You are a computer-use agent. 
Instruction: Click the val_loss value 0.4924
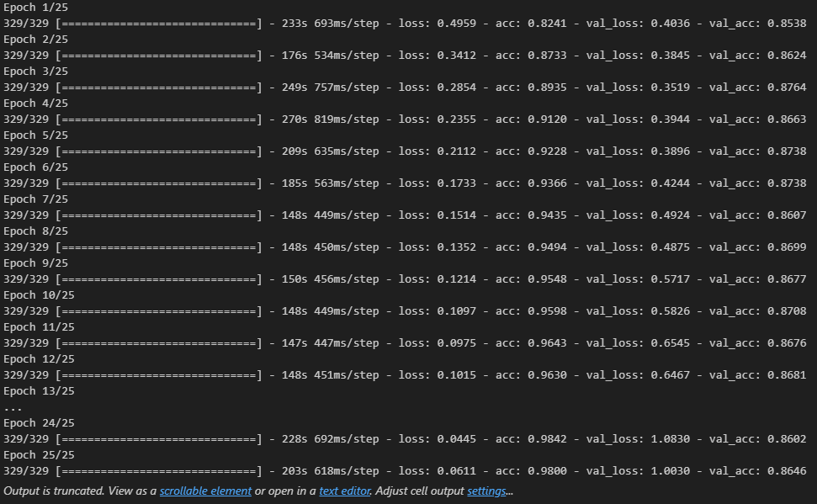click(x=670, y=215)
